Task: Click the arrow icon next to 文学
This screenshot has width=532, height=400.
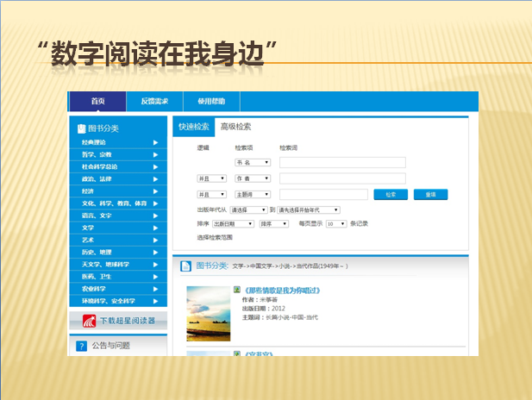Action: point(156,228)
